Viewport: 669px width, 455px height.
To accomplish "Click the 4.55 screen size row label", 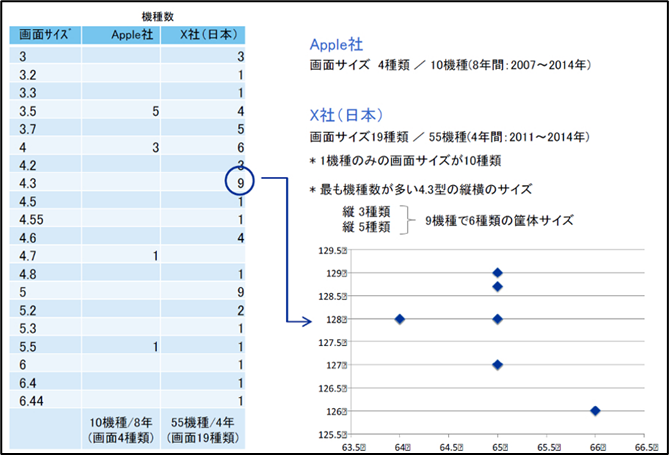I will [x=31, y=220].
